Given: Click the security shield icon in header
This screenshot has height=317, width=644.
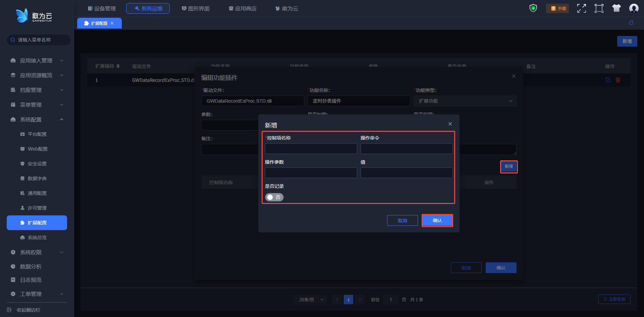Looking at the screenshot, I should [x=533, y=8].
